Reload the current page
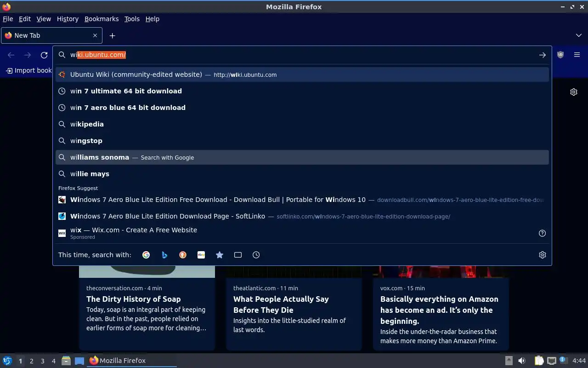This screenshot has width=588, height=368. tap(44, 55)
